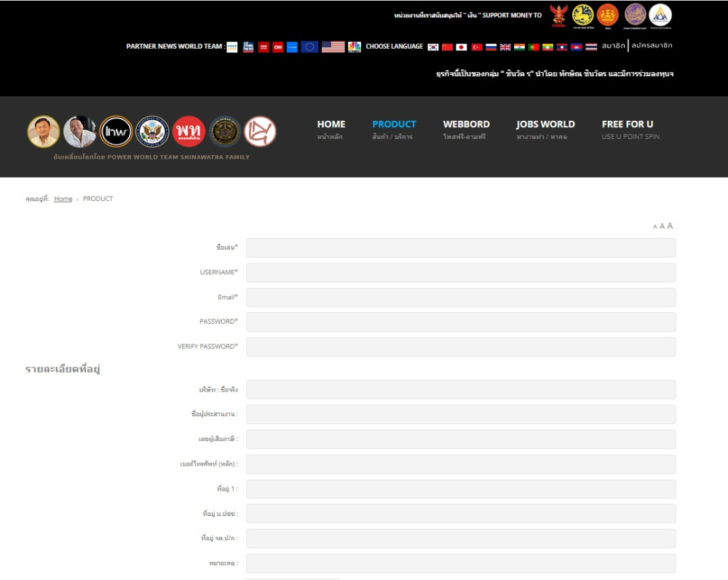Click the red Garuda emblem logo
This screenshot has height=580, width=728.
coord(558,15)
